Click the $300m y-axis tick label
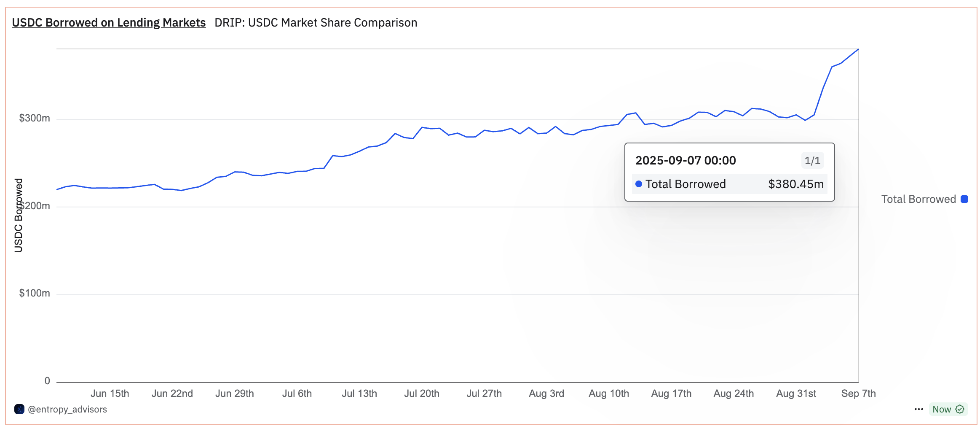 (x=35, y=118)
